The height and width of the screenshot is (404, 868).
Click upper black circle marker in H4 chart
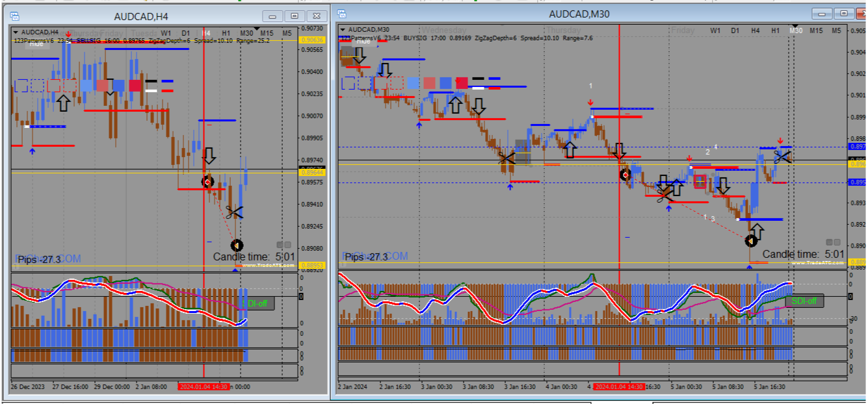[207, 183]
